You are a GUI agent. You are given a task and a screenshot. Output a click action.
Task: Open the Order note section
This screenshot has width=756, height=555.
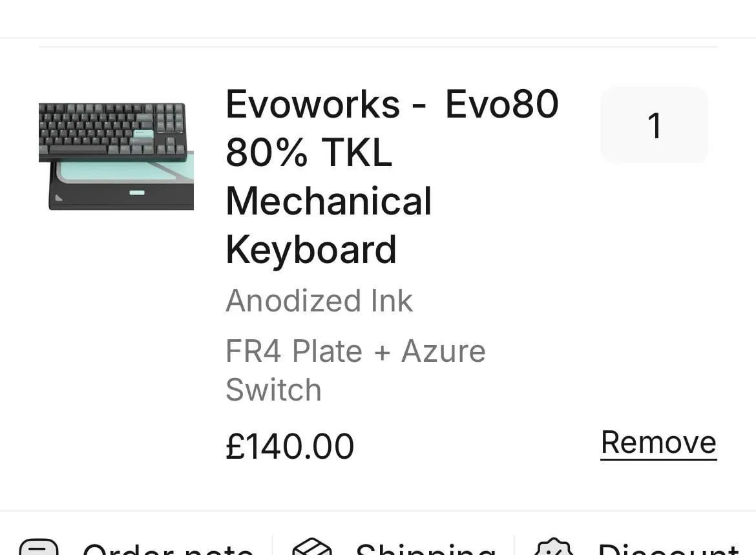[x=167, y=549]
